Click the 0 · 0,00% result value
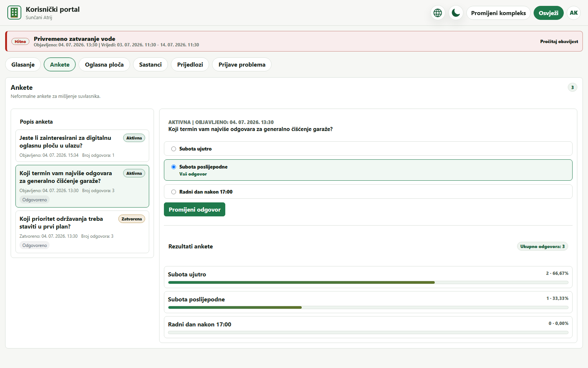 [558, 323]
